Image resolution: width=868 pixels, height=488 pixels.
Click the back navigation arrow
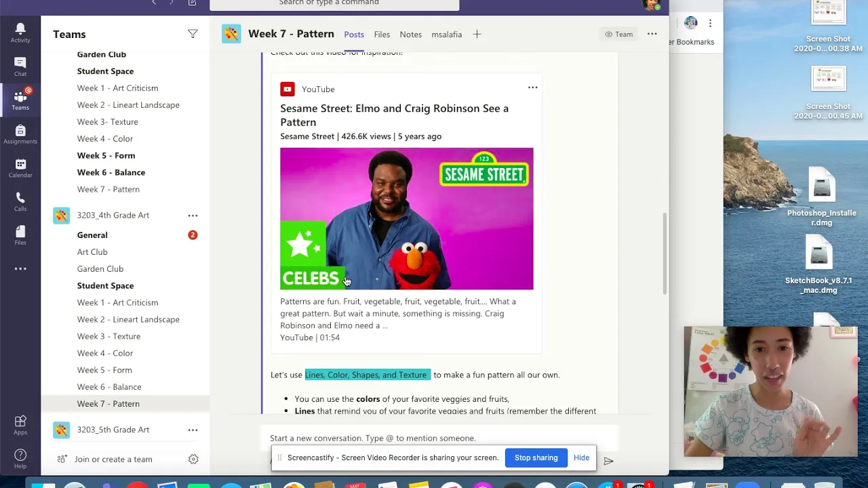[x=154, y=3]
